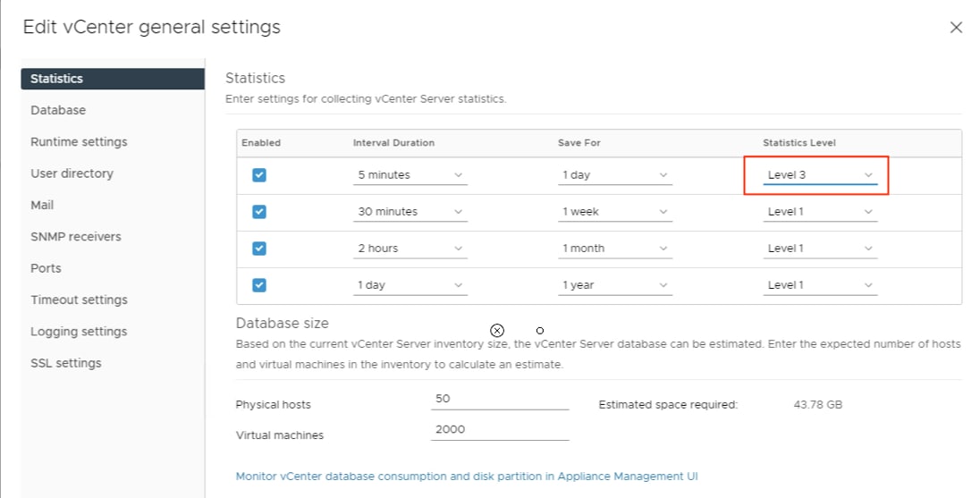Go to Runtime settings section

[x=79, y=142]
